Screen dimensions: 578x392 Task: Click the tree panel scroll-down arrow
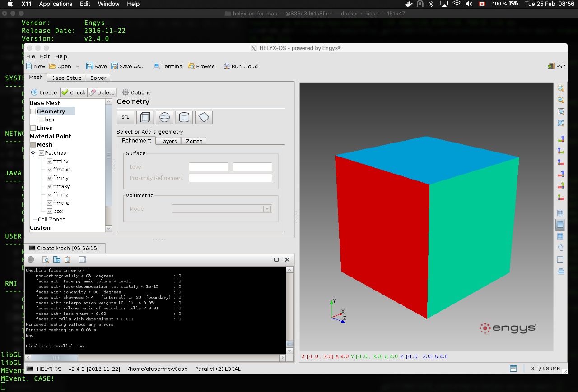click(x=108, y=228)
